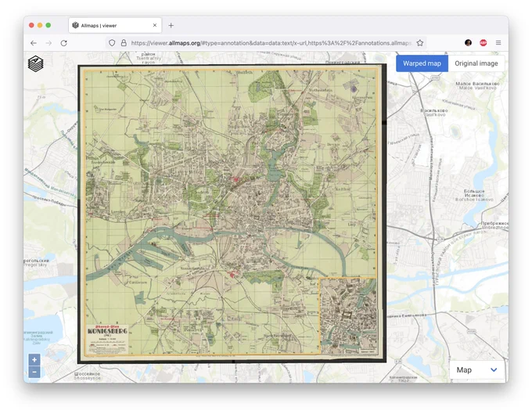Zoom out with the minus map button
The width and height of the screenshot is (532, 414).
pos(34,372)
